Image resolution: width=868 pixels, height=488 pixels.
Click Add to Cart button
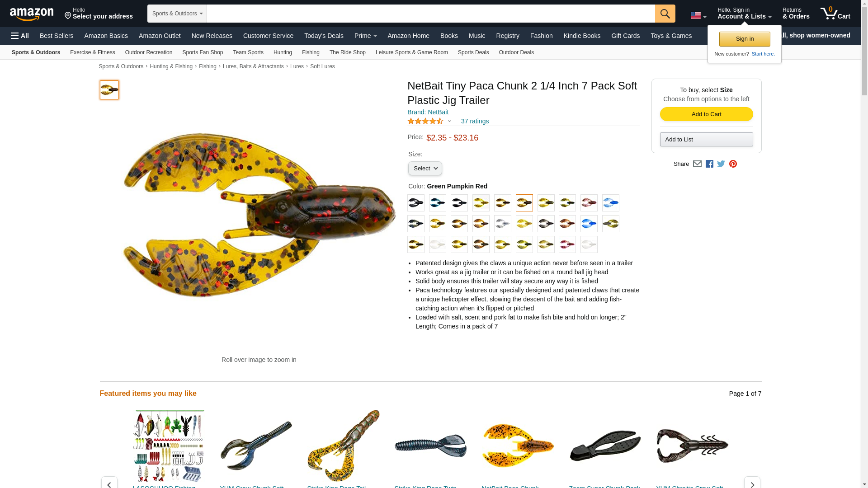[706, 114]
